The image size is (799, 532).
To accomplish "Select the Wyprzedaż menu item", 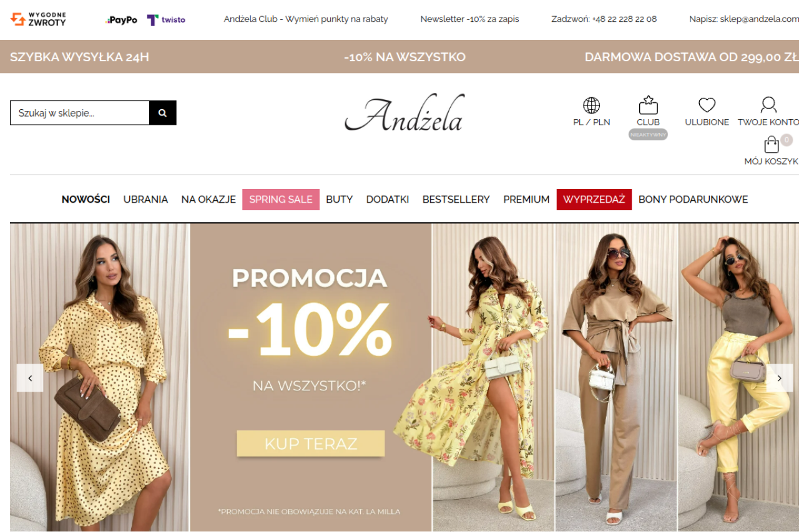I will pyautogui.click(x=594, y=200).
